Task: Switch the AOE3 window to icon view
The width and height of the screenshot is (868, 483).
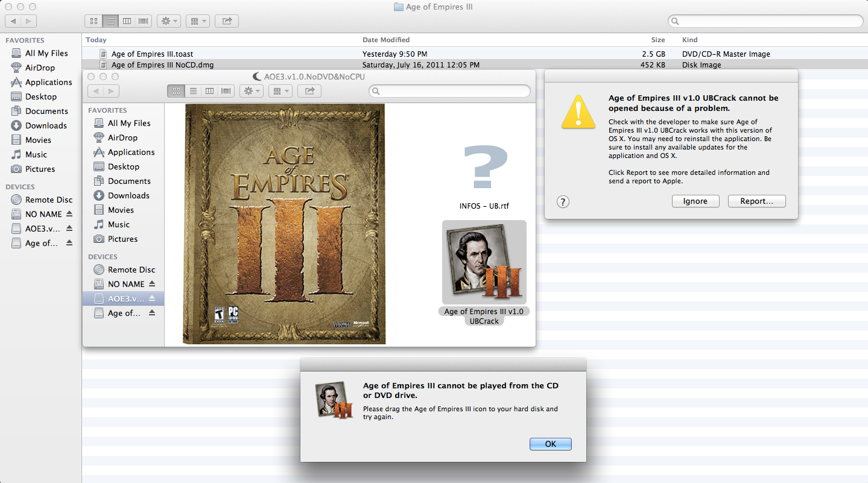Action: pos(176,91)
